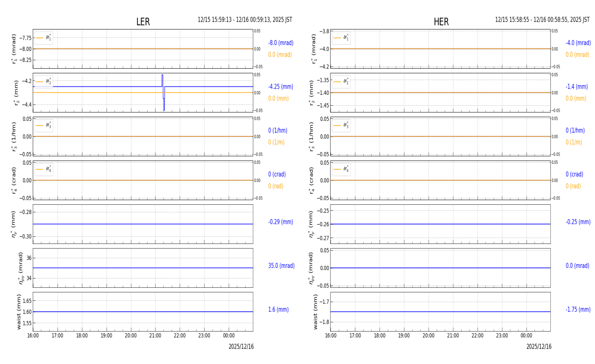Click the orange 0 (1/m) value for LER
595x364 pixels.
pos(276,142)
